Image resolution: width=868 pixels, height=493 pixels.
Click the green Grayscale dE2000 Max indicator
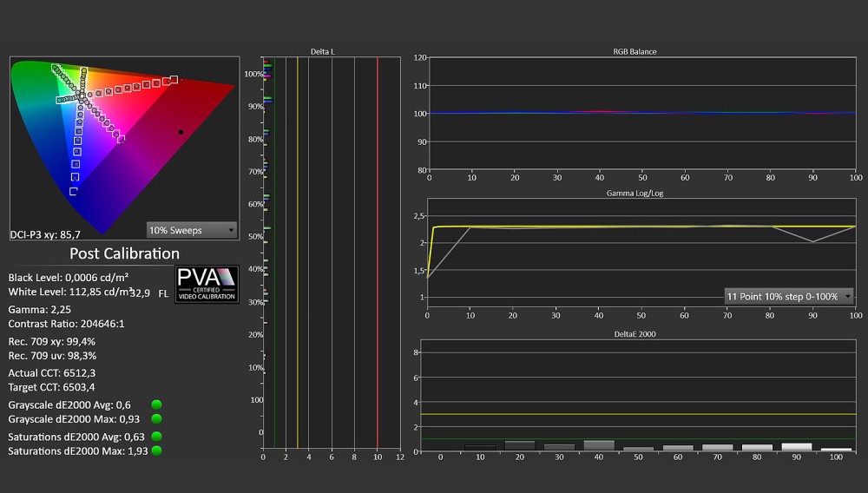tap(156, 419)
